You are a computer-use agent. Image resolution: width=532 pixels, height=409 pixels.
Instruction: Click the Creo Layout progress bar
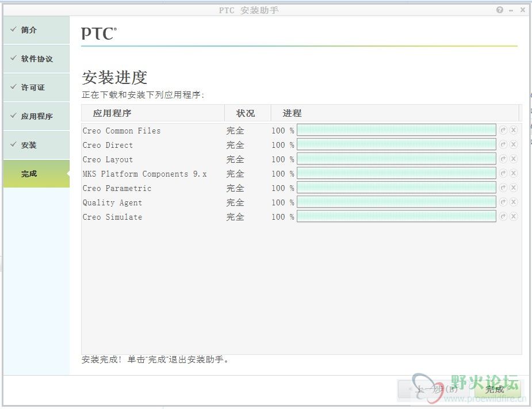coord(396,159)
